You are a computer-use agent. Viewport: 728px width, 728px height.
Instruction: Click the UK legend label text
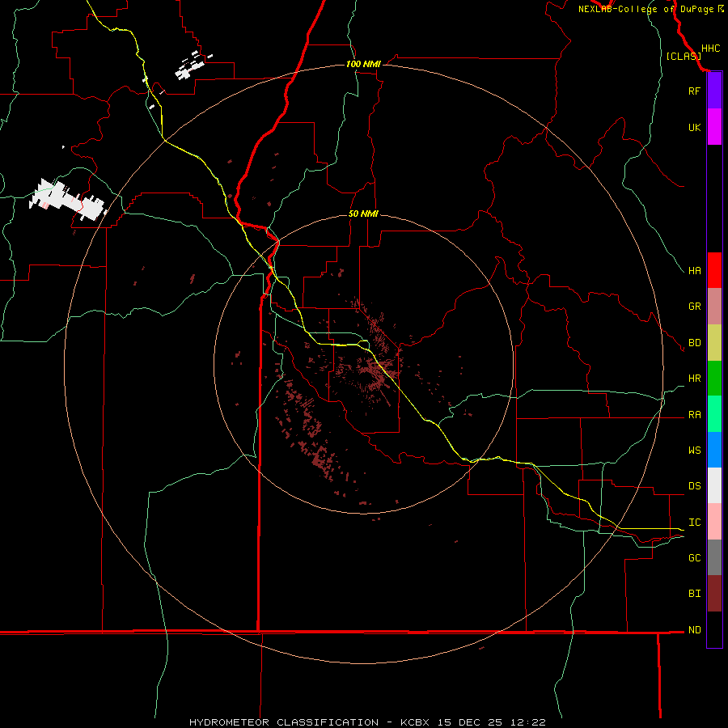click(694, 127)
